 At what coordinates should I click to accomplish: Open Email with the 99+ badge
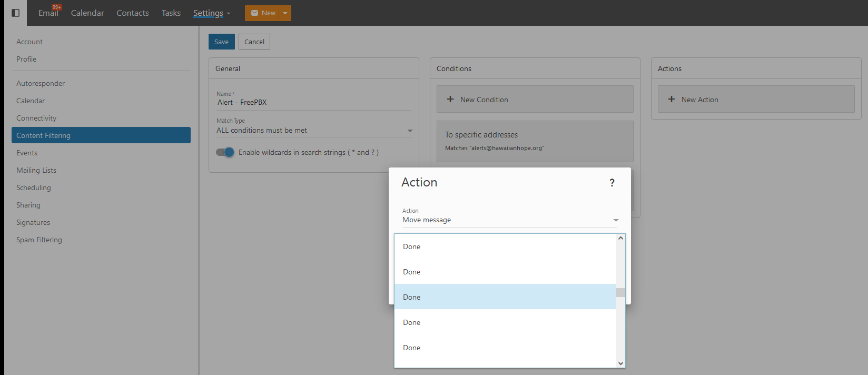pyautogui.click(x=48, y=13)
